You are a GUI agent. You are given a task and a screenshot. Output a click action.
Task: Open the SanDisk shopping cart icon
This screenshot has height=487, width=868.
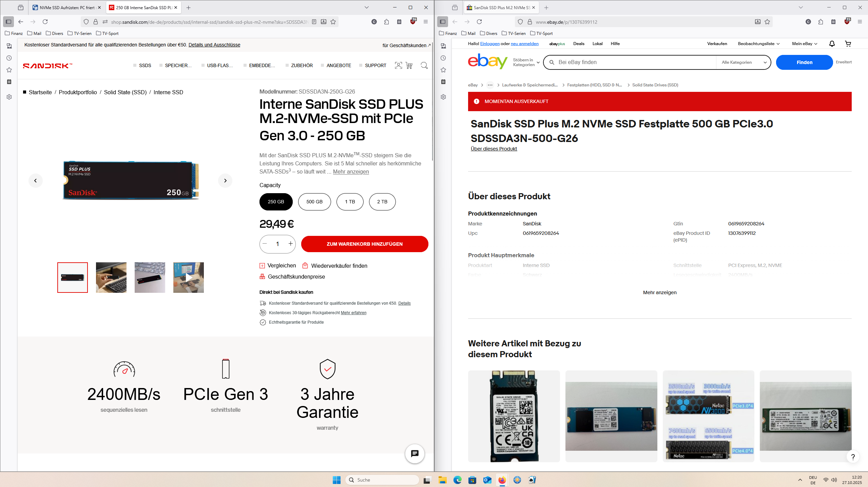[x=409, y=65]
